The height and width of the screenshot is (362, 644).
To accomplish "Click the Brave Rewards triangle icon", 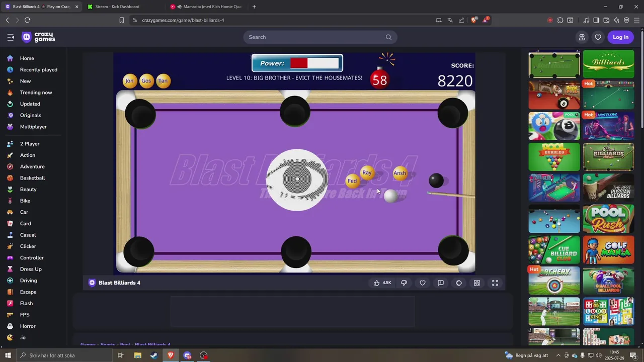I will [x=486, y=20].
